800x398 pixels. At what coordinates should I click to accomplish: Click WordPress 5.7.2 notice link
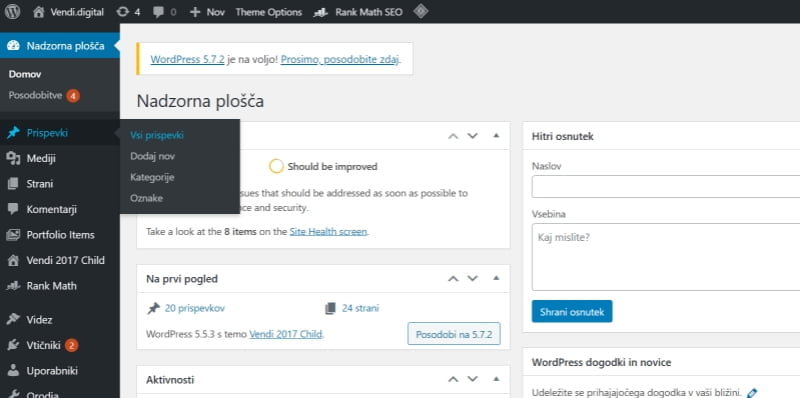187,59
